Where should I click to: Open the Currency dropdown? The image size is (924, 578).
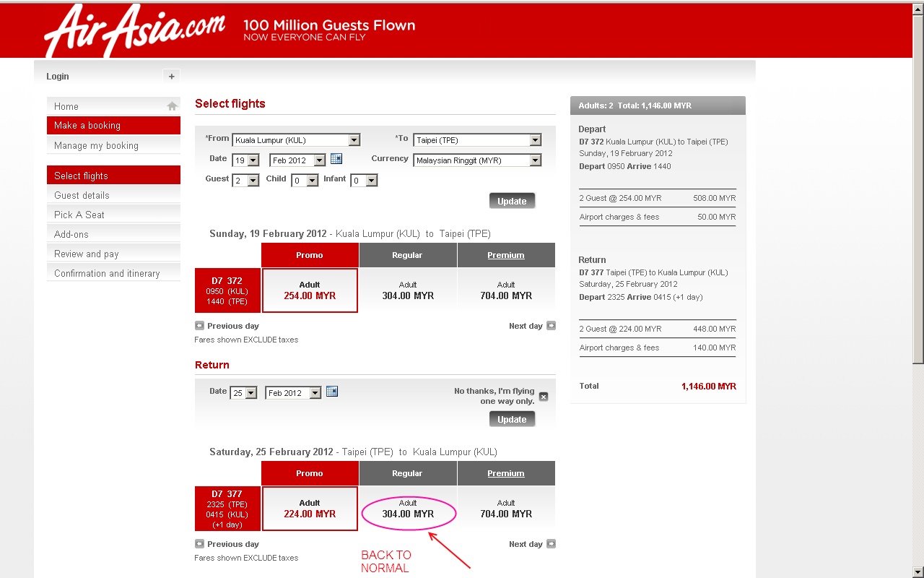click(x=477, y=160)
